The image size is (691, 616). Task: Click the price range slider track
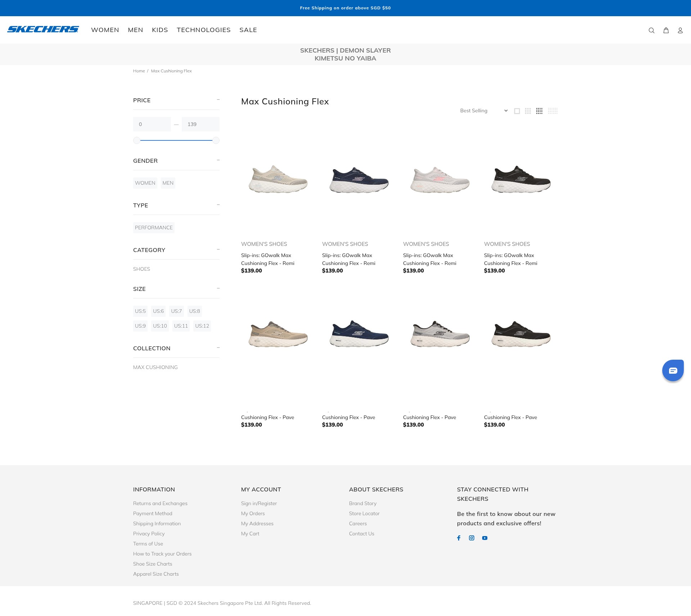(x=176, y=140)
